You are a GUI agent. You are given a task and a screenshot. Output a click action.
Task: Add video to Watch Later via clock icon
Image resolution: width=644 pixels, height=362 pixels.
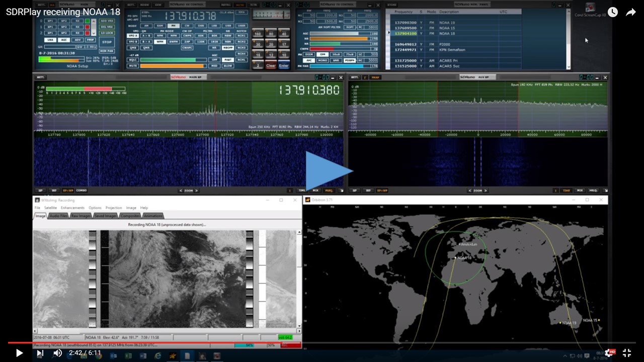(613, 12)
